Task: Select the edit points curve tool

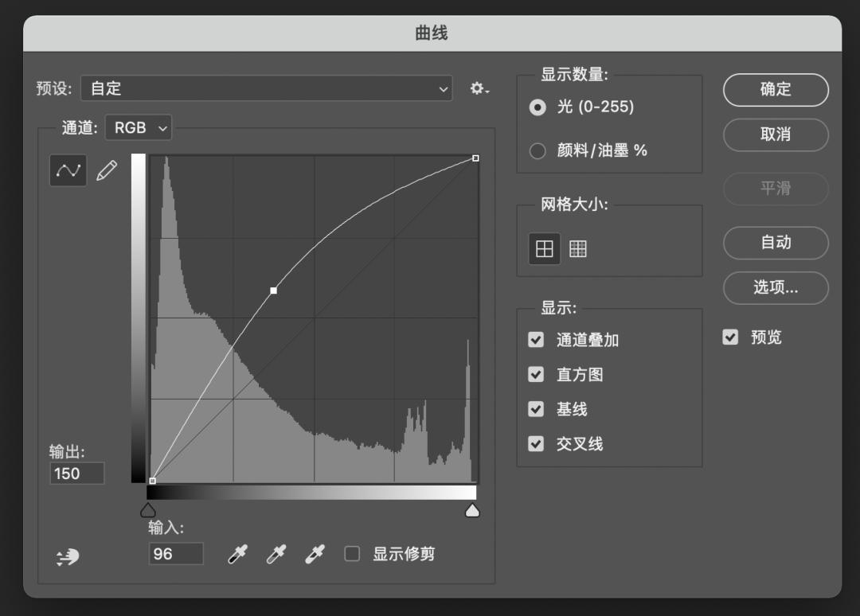Action: click(x=68, y=170)
